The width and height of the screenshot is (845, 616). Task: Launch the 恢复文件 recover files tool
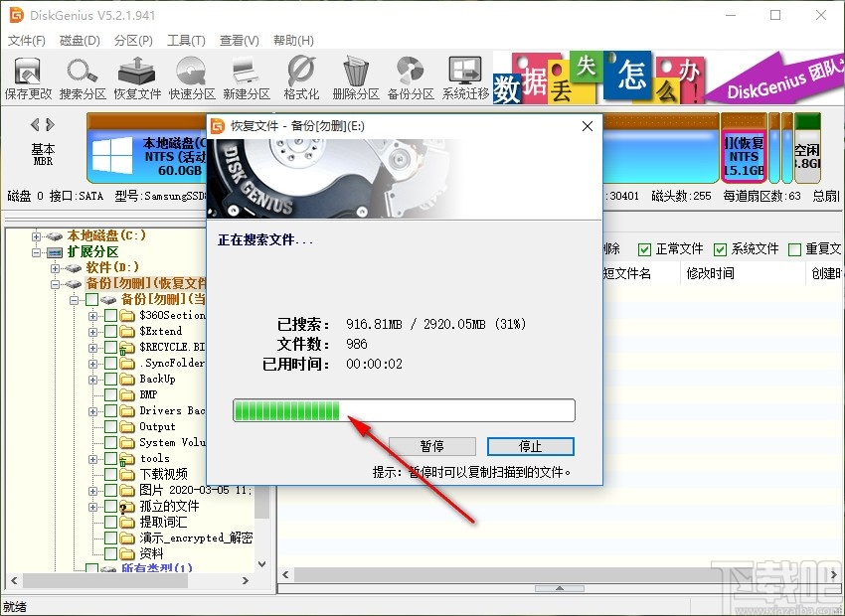[137, 78]
